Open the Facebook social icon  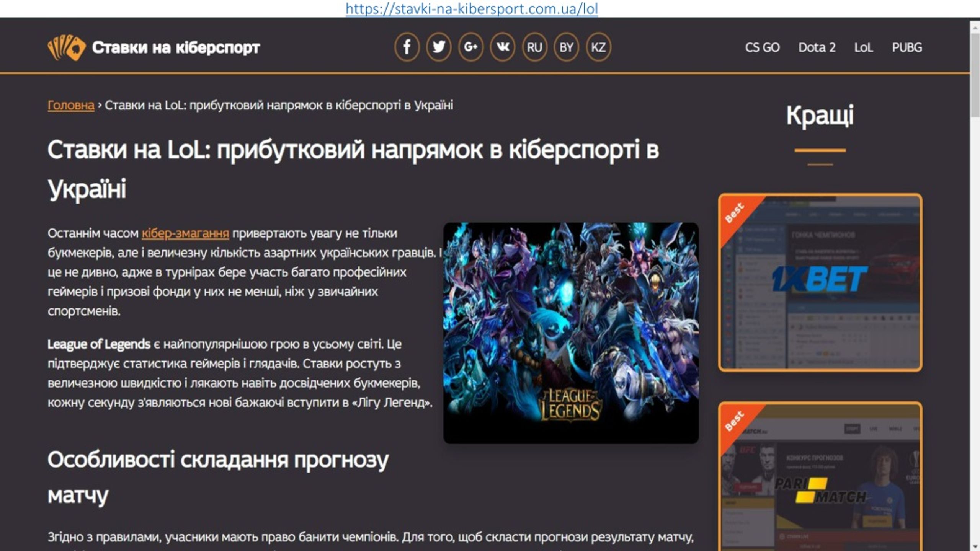(407, 47)
